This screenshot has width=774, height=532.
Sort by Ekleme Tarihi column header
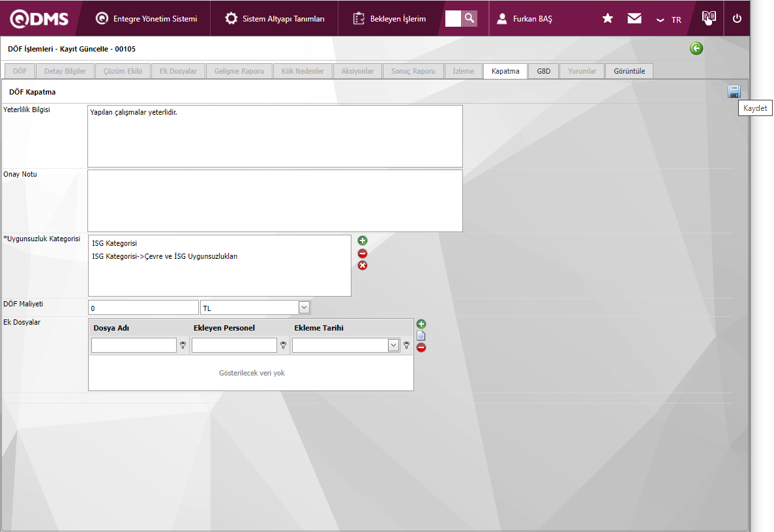click(319, 328)
